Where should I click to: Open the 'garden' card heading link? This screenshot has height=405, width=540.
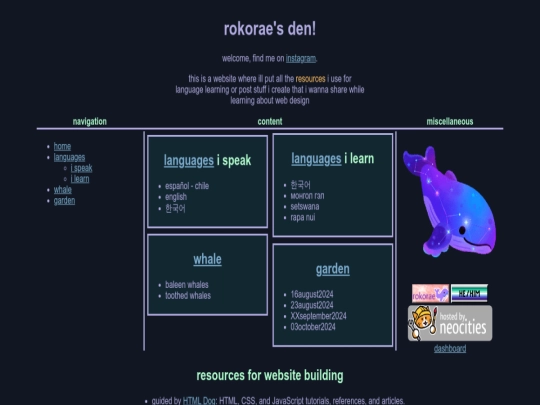coord(333,269)
